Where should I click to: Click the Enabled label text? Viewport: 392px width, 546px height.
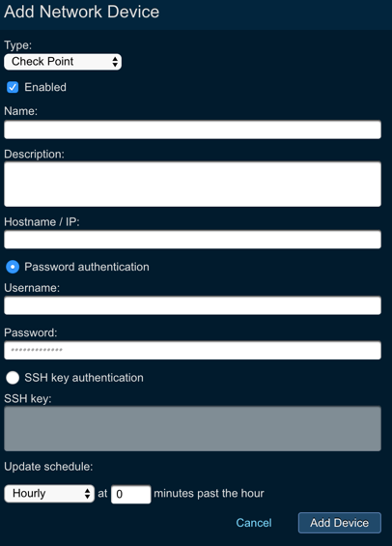45,87
